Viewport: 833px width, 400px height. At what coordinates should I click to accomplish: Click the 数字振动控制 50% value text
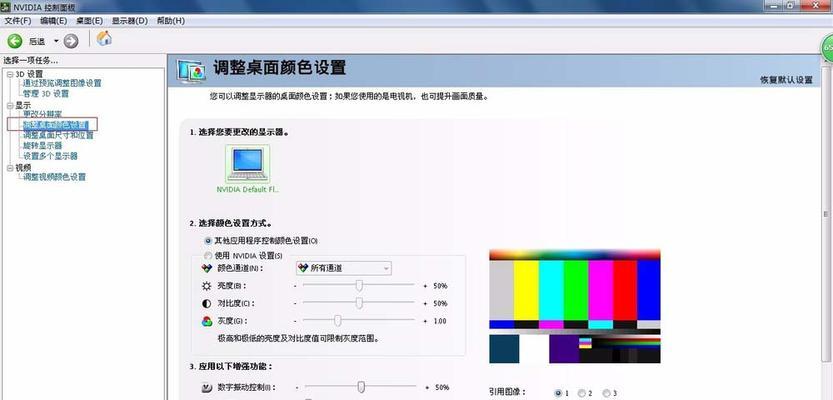pyautogui.click(x=442, y=387)
